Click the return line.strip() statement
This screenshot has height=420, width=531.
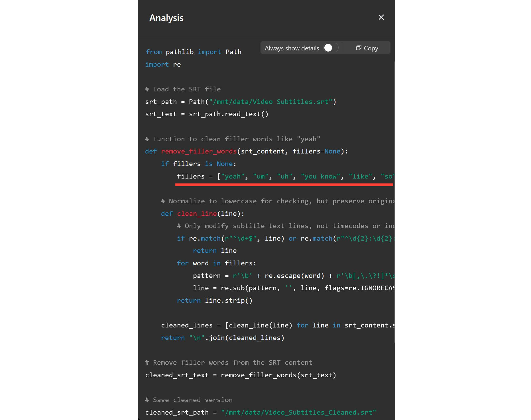tap(215, 300)
